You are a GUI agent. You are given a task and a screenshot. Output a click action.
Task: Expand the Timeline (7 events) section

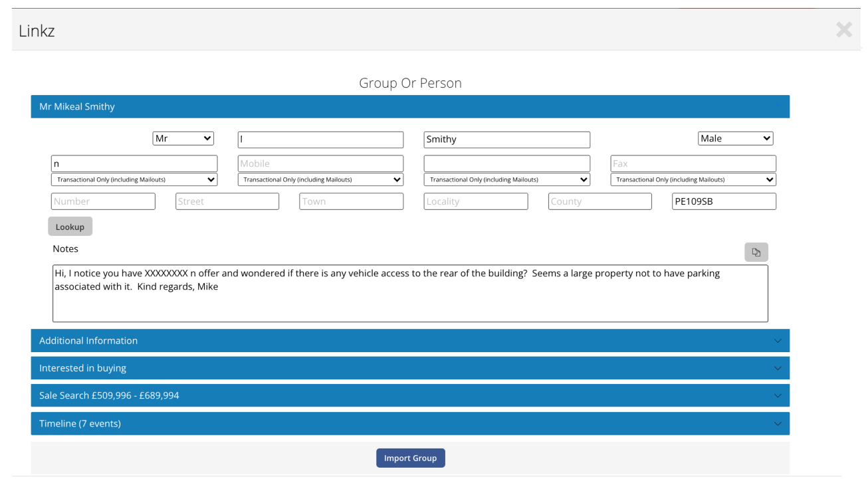(410, 424)
